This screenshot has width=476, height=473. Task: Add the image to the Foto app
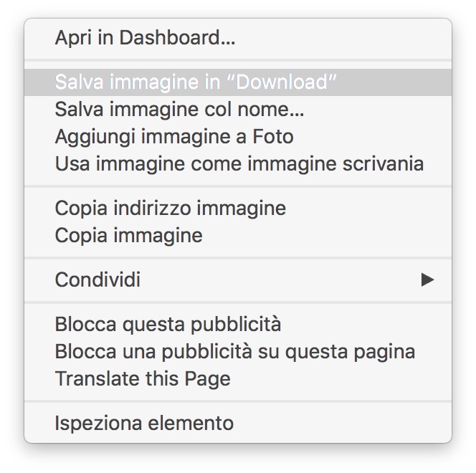[x=173, y=136]
